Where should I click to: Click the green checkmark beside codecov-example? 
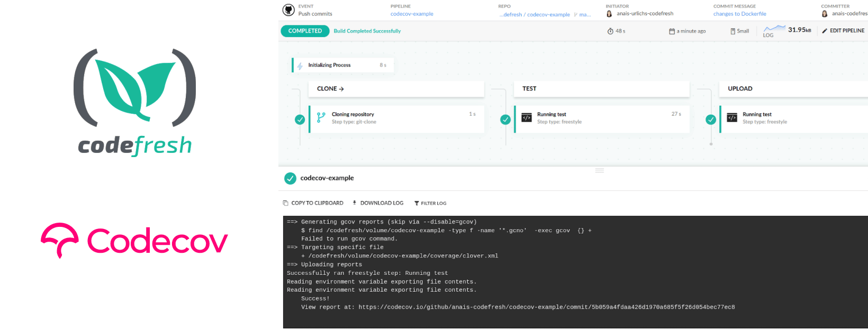(290, 178)
